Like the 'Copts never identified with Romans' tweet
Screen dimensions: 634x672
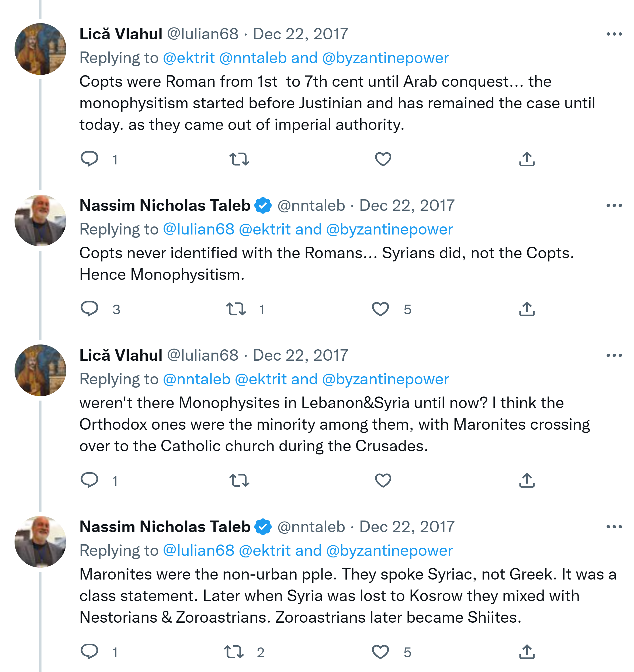click(380, 309)
